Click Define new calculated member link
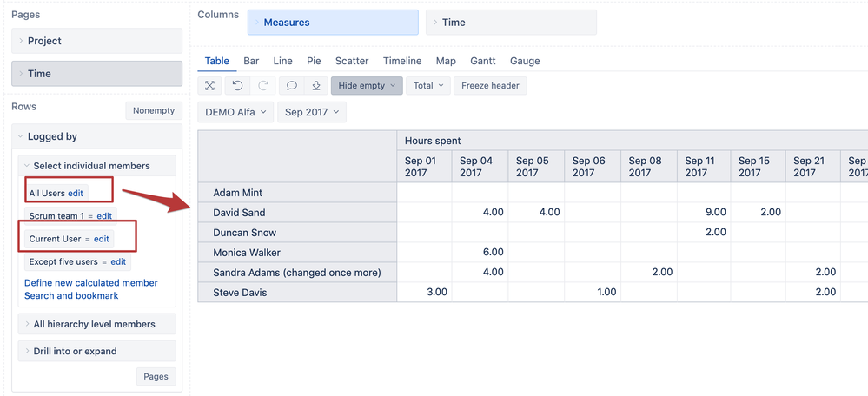This screenshot has width=868, height=396. tap(90, 282)
